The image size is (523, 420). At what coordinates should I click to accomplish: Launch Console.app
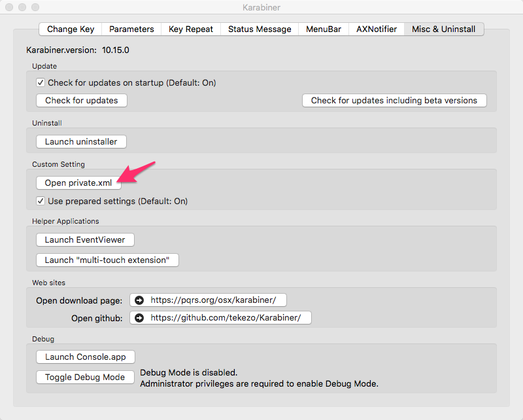(86, 357)
